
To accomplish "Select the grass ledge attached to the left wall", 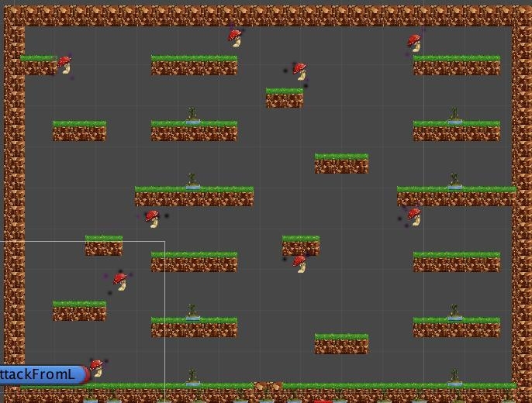I will [39, 65].
